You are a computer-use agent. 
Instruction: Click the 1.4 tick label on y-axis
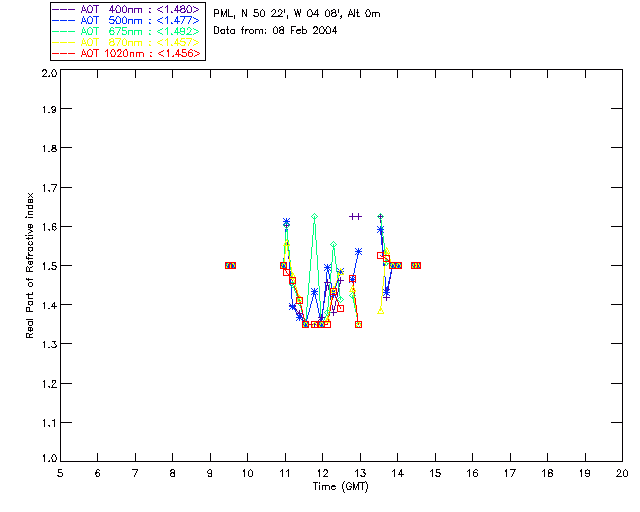pyautogui.click(x=49, y=305)
